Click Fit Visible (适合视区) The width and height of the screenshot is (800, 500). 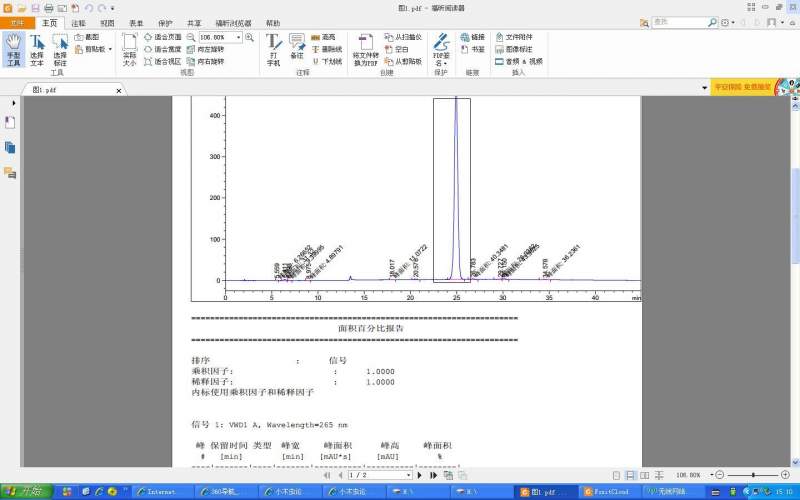162,61
